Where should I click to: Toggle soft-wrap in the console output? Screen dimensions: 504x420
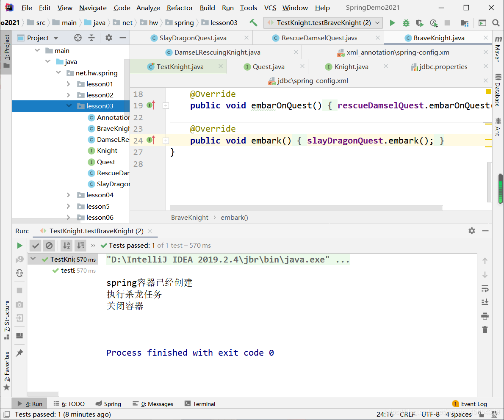(485, 288)
